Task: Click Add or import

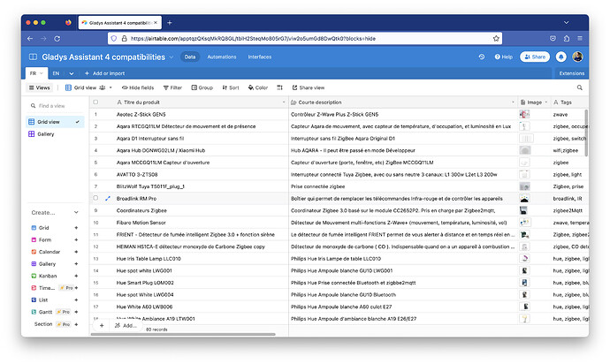Action: [x=105, y=73]
